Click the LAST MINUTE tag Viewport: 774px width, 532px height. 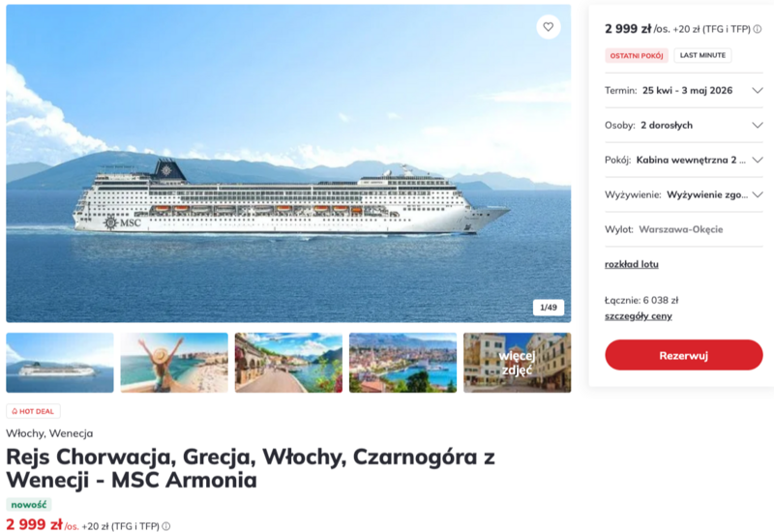tap(702, 56)
